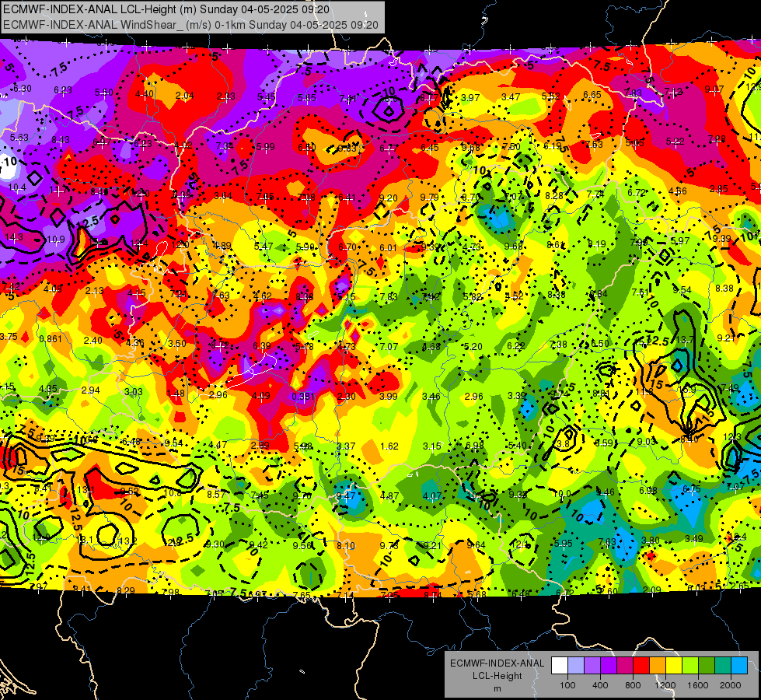This screenshot has width=761, height=700.
Task: Select the white swatch in the LCL legend
Action: coord(560,666)
